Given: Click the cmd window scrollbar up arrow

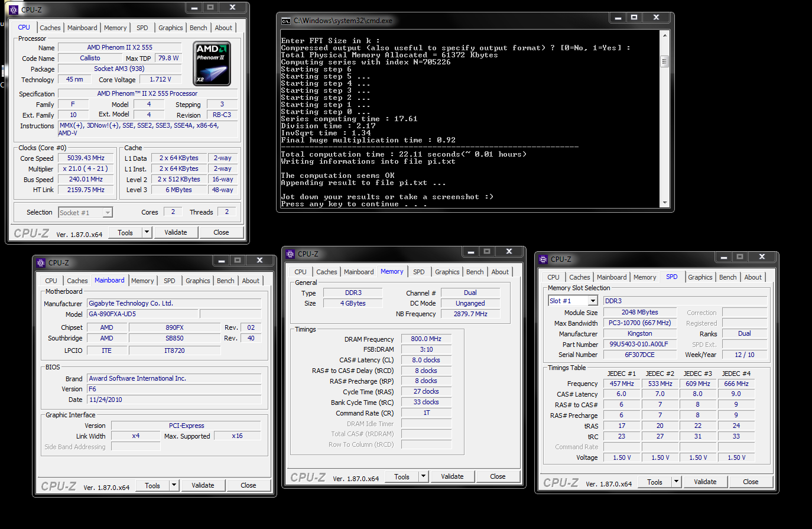Looking at the screenshot, I should [x=664, y=35].
